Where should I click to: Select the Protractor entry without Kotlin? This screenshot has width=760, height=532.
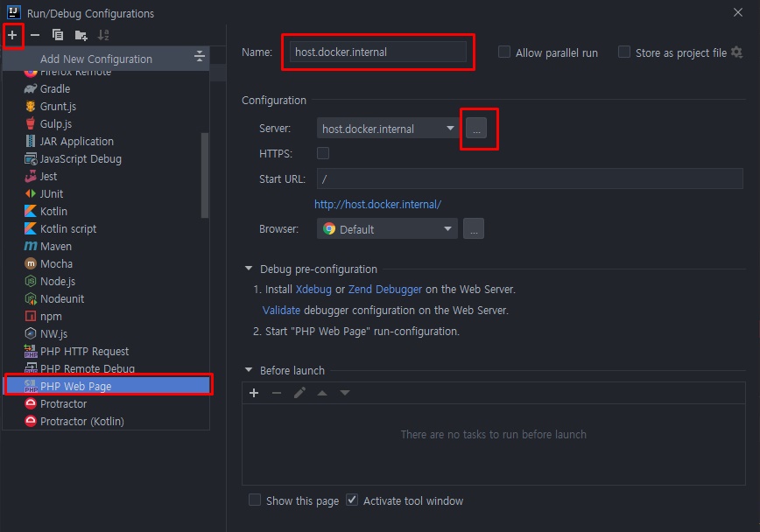(x=107, y=403)
